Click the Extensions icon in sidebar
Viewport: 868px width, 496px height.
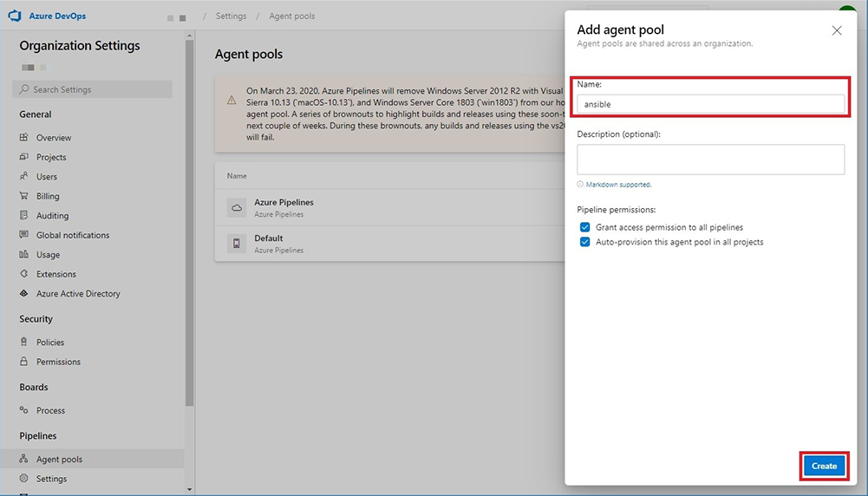coord(23,273)
